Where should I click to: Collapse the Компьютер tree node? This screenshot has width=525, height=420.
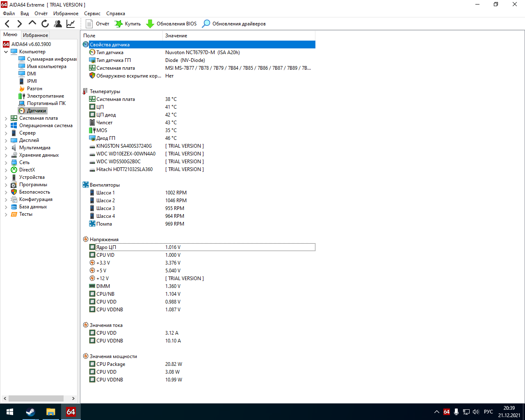pyautogui.click(x=6, y=52)
